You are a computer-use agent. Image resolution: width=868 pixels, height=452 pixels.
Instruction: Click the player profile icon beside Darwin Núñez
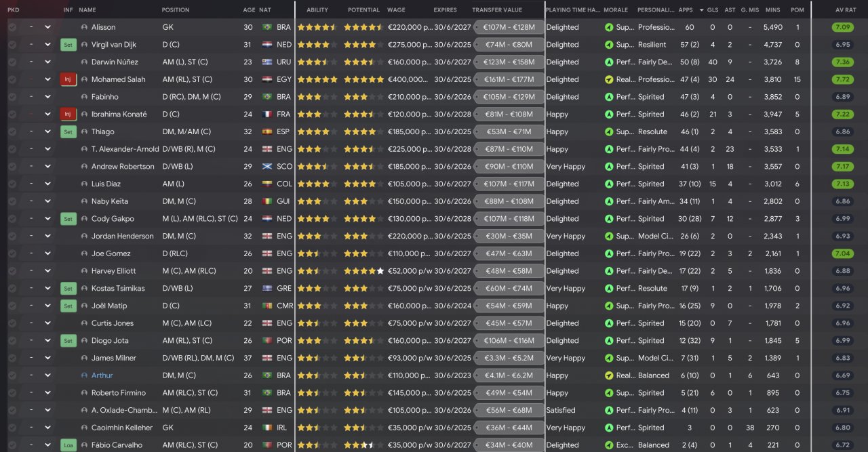(84, 62)
